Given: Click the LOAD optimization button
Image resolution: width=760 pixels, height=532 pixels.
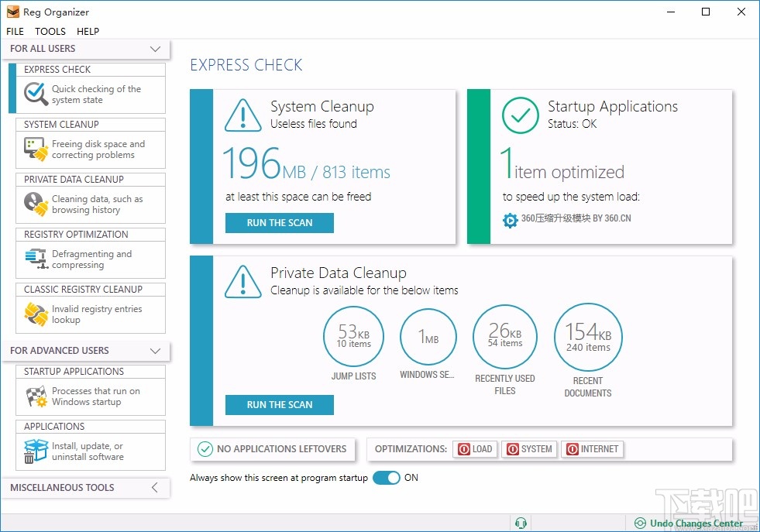Looking at the screenshot, I should point(475,449).
